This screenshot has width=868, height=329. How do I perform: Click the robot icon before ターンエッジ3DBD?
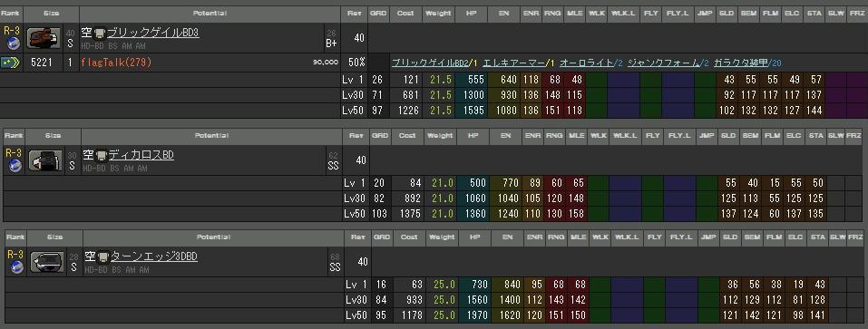(103, 257)
